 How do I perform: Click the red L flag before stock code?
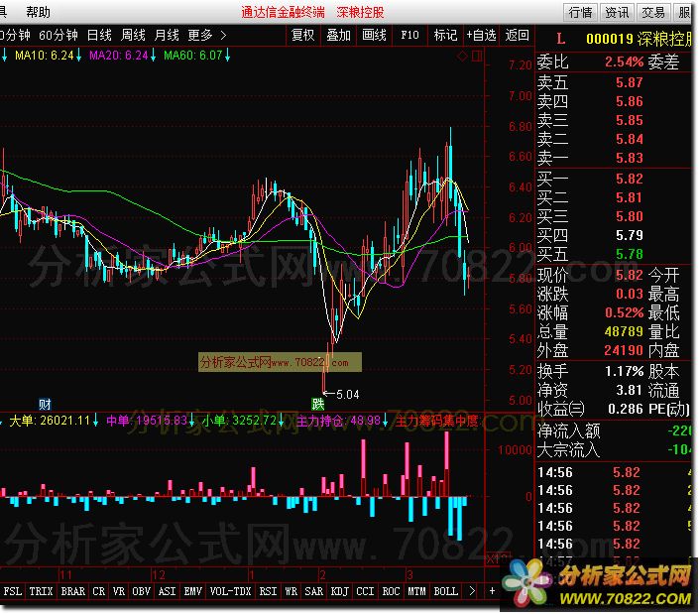pyautogui.click(x=560, y=40)
